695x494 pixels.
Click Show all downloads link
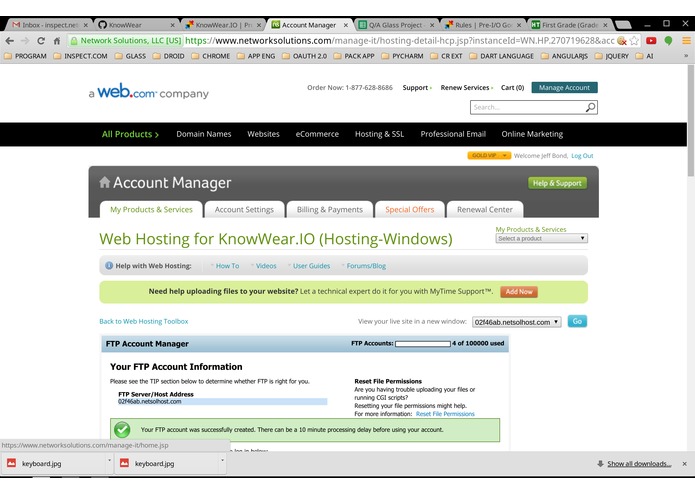tap(639, 463)
